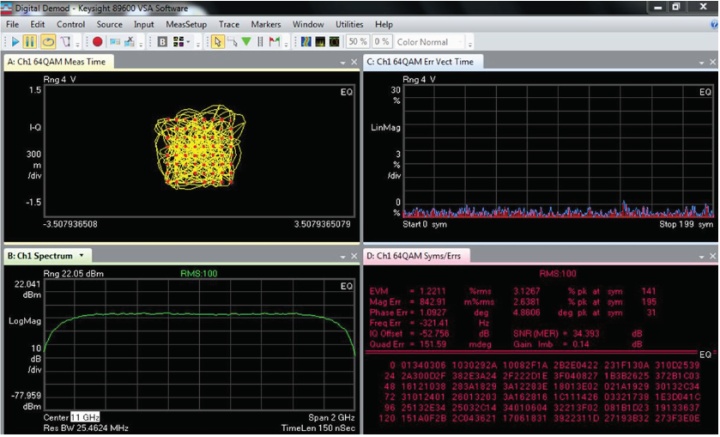
Task: Click the green marker triangle icon
Action: (247, 42)
